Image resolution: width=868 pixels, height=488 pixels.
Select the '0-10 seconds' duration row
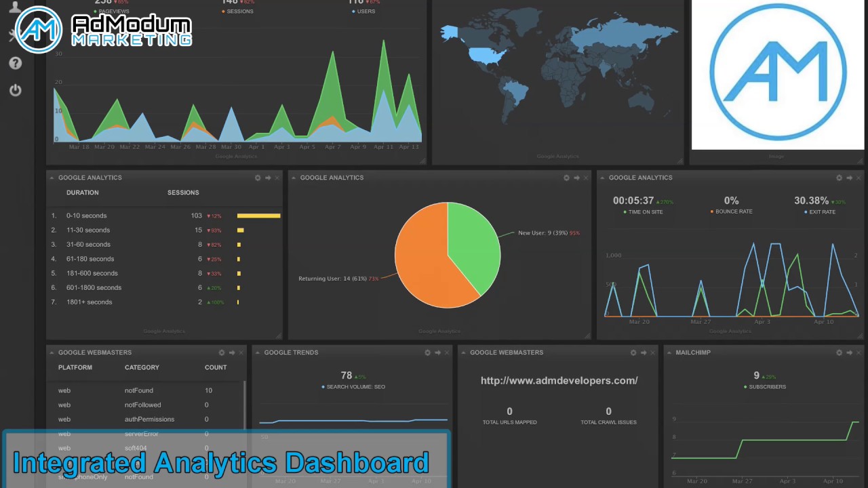click(x=165, y=216)
